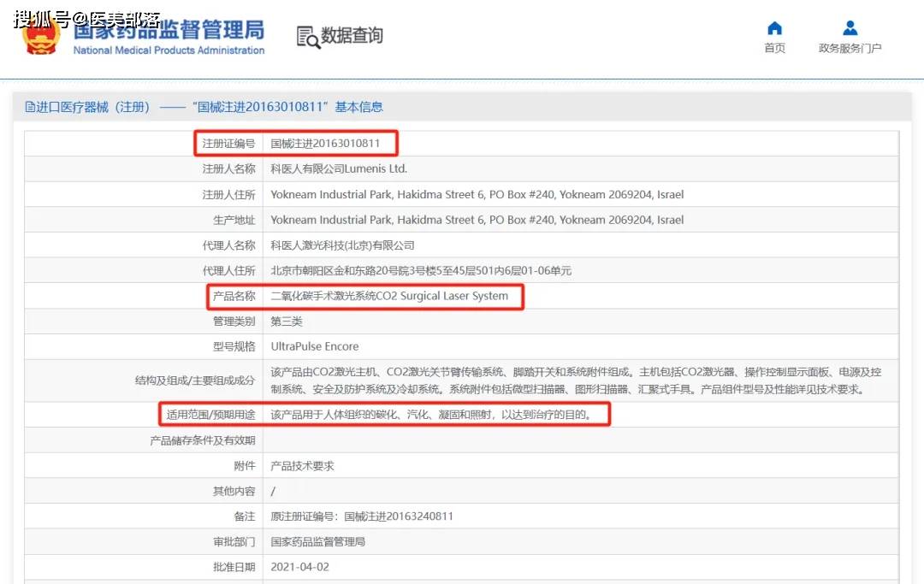The height and width of the screenshot is (584, 924).
Task: Click the 代理人住所 label
Action: click(228, 271)
